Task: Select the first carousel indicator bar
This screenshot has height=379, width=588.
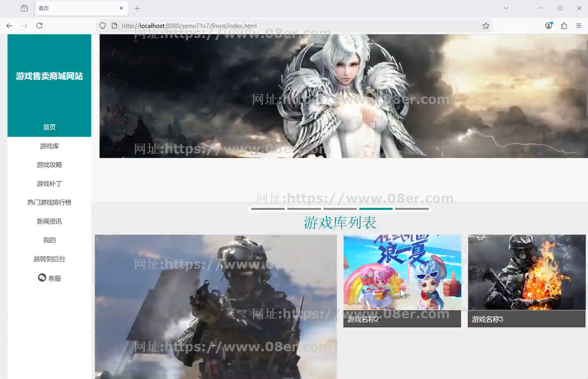Action: coord(268,209)
